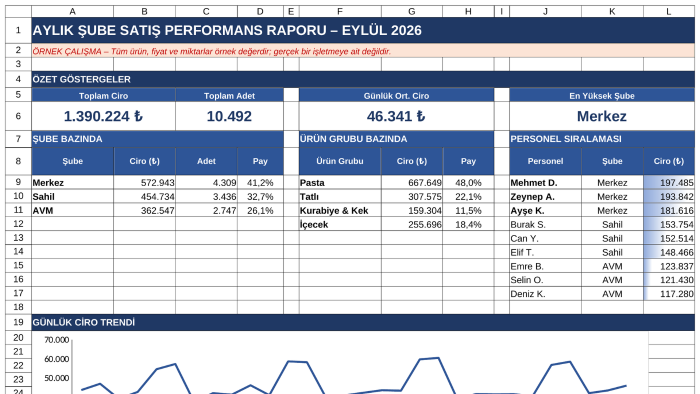Click the 'Günlük Ort. Ciro' label
Image resolution: width=700 pixels, height=394 pixels.
pos(396,95)
